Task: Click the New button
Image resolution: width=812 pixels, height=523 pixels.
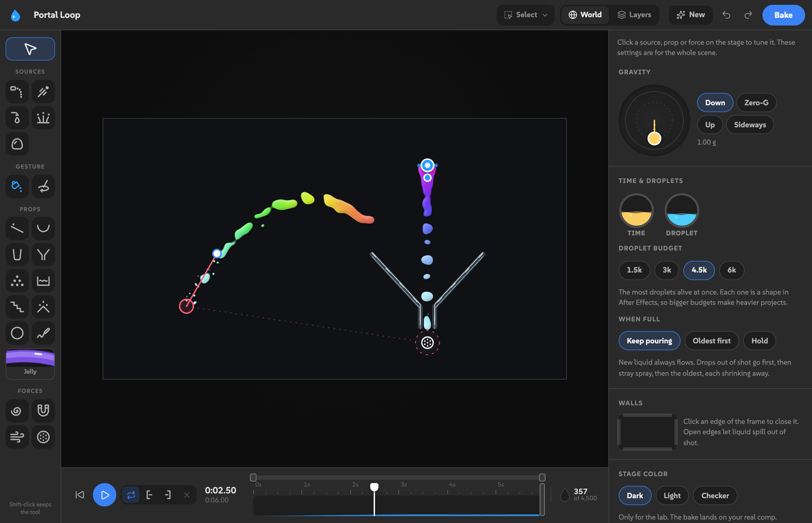Action: [x=691, y=15]
